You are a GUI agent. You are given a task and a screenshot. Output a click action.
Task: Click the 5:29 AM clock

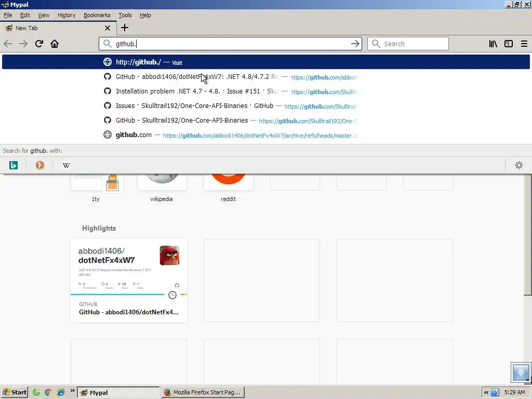coord(515,393)
